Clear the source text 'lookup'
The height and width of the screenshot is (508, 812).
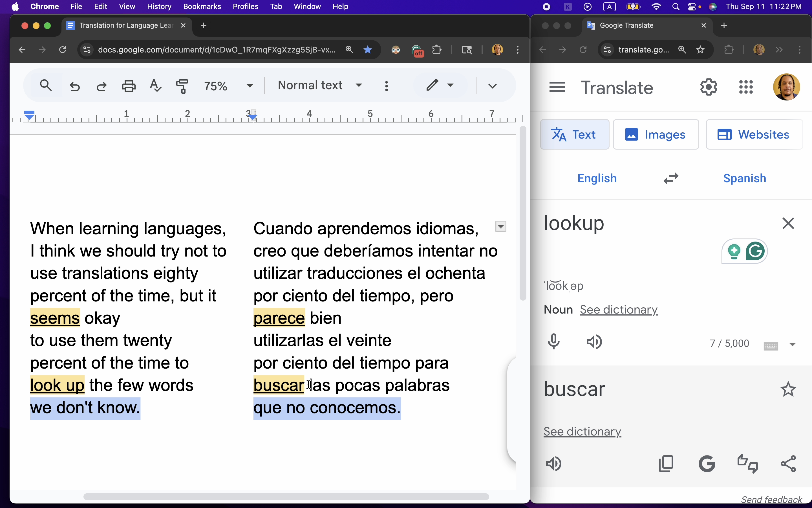click(x=788, y=223)
